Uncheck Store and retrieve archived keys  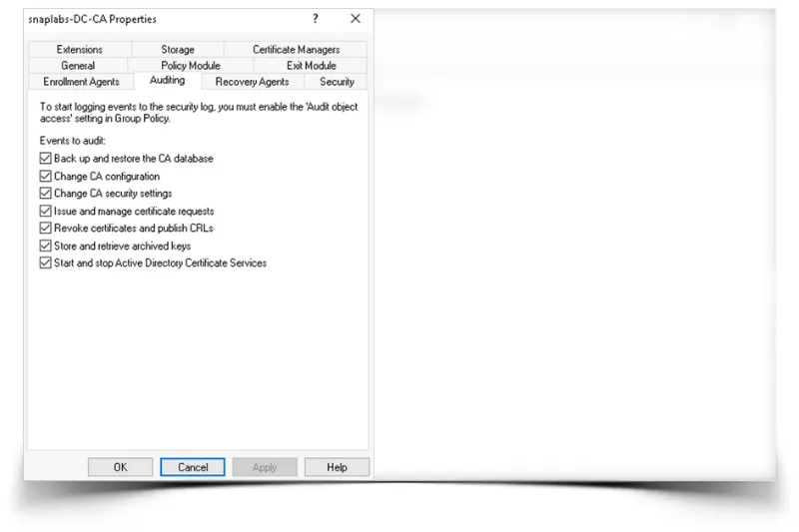[x=45, y=246]
